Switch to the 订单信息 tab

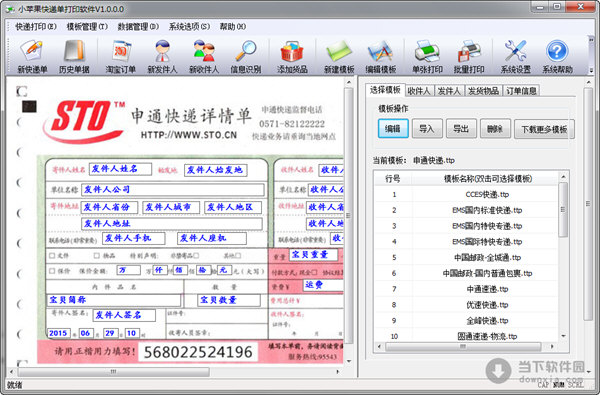(521, 91)
